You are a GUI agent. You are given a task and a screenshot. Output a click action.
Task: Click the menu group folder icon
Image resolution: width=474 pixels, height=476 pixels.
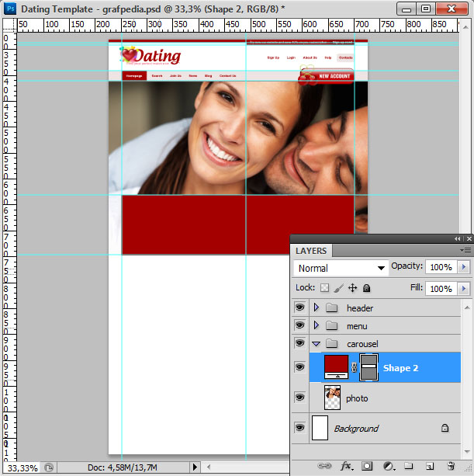tap(331, 325)
